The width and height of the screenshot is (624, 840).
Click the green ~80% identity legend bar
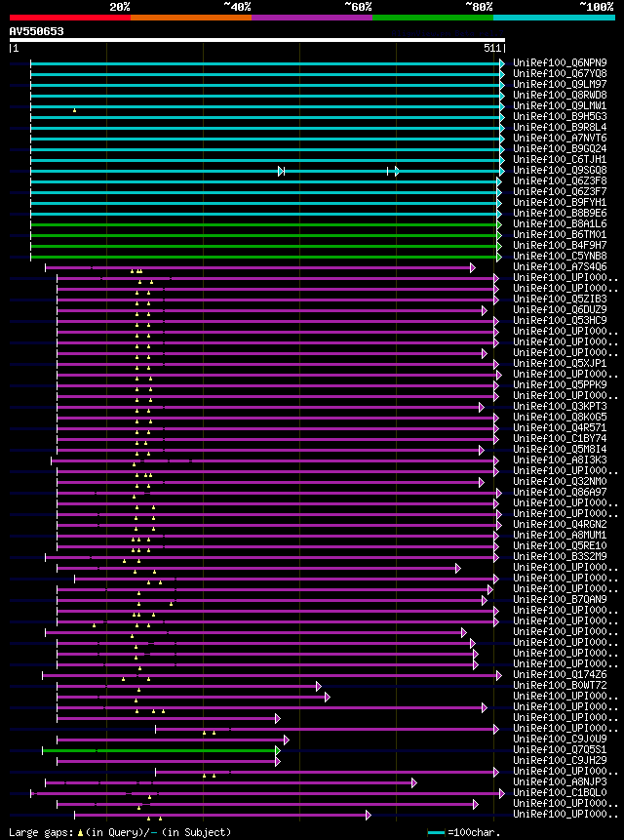click(433, 18)
